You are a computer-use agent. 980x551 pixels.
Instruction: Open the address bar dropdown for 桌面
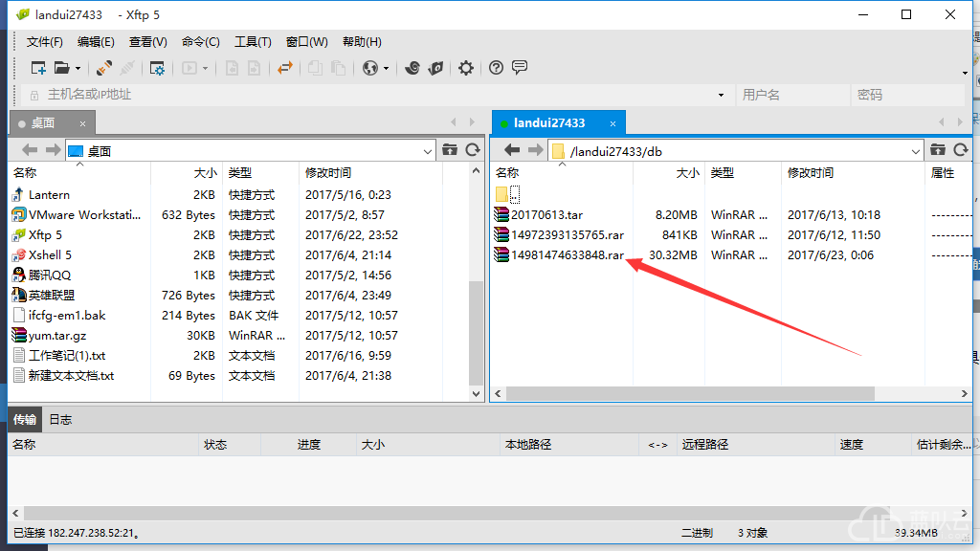(x=427, y=150)
